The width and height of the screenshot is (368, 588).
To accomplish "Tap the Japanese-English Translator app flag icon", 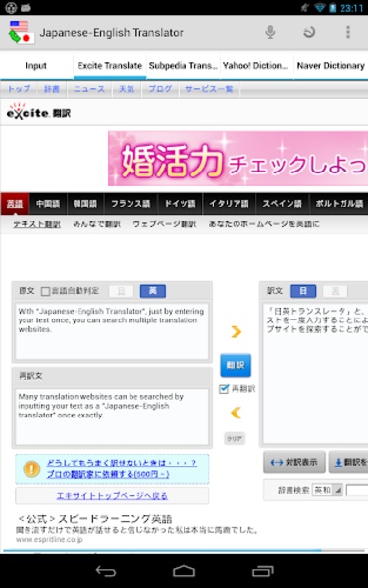I will [x=22, y=32].
